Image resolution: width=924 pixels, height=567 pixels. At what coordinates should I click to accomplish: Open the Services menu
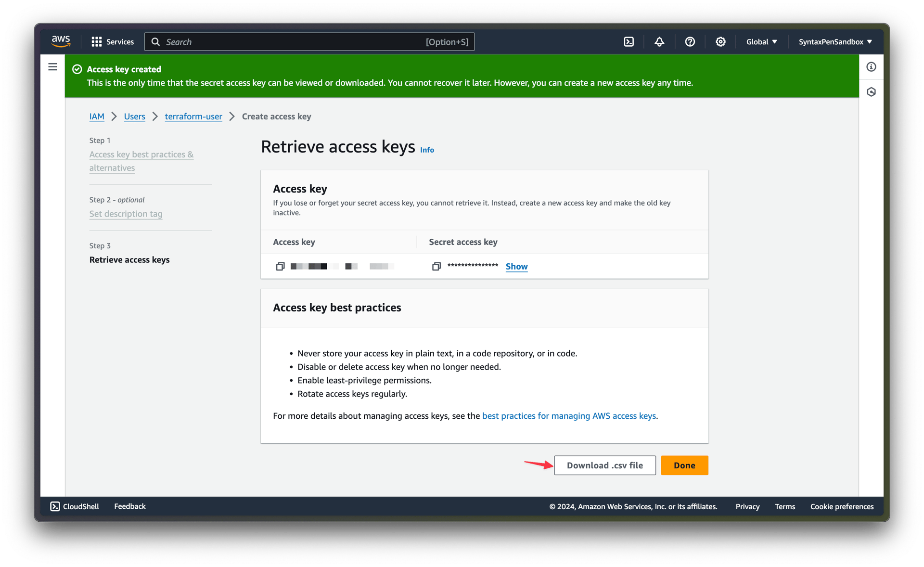tap(112, 41)
